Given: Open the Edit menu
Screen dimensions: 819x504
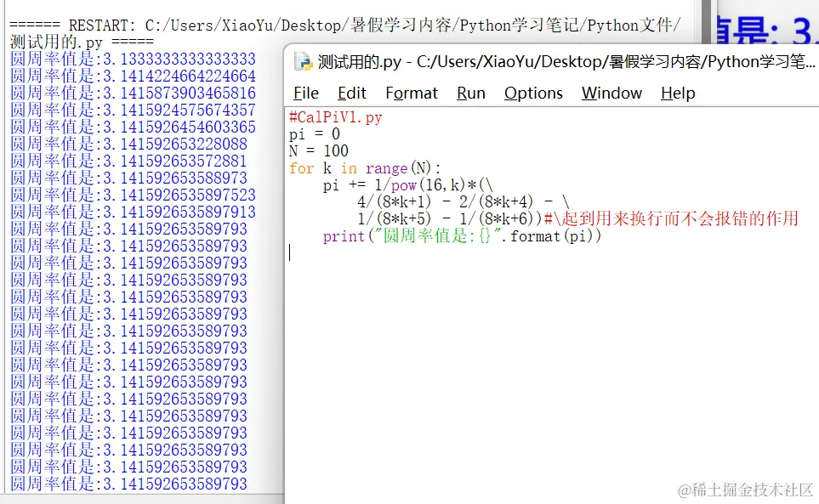Looking at the screenshot, I should pos(351,93).
